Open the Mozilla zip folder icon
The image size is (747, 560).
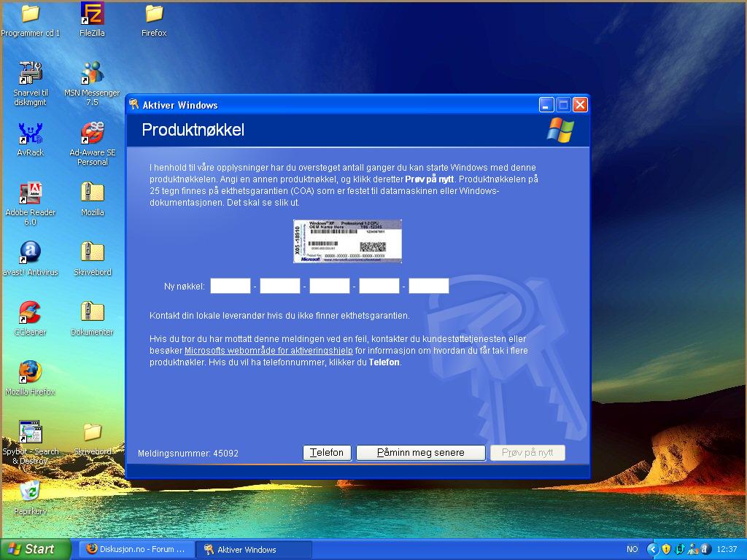(92, 192)
